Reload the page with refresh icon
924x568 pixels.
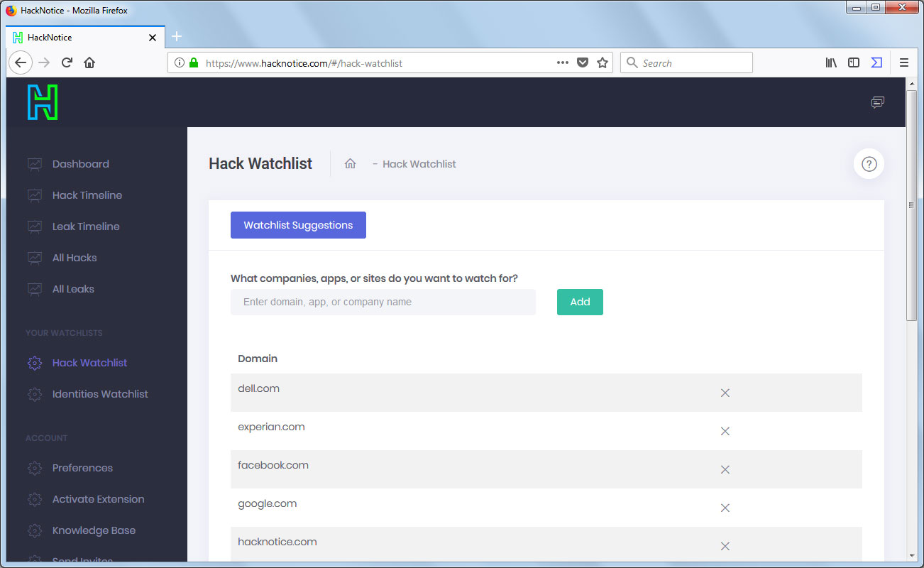point(67,62)
